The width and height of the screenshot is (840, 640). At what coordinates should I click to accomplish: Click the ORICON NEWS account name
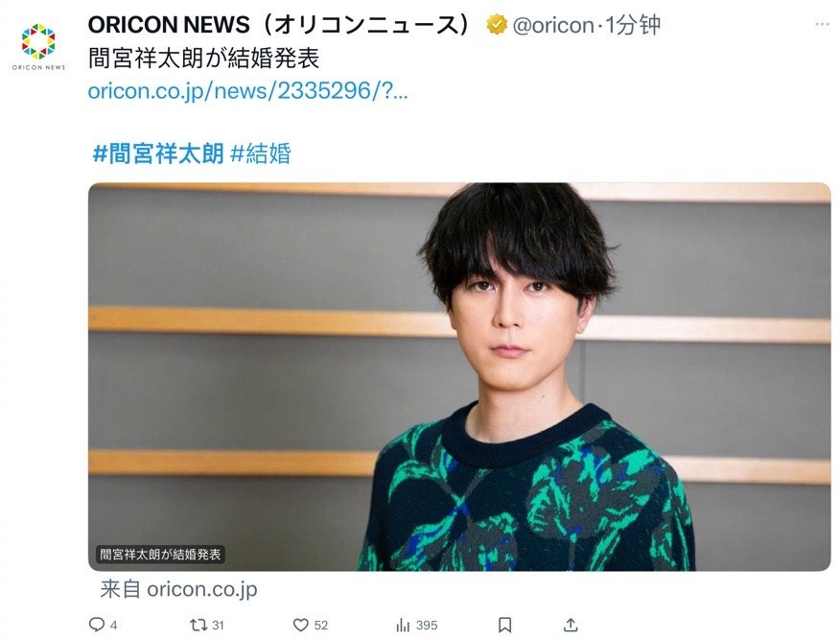click(279, 25)
